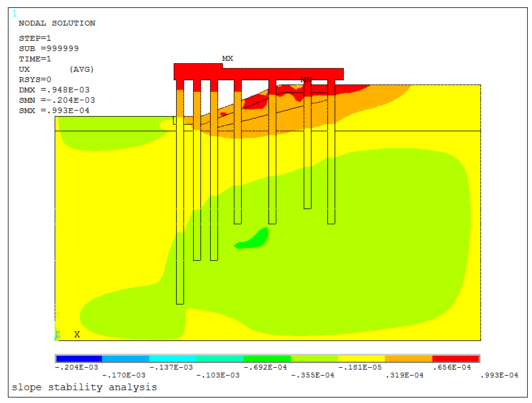Click the X axis label of triad
532x403 pixels.
tap(77, 334)
